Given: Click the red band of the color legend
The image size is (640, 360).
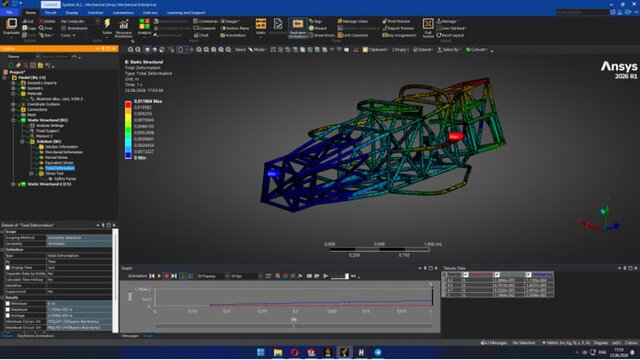Looking at the screenshot, I should point(128,105).
